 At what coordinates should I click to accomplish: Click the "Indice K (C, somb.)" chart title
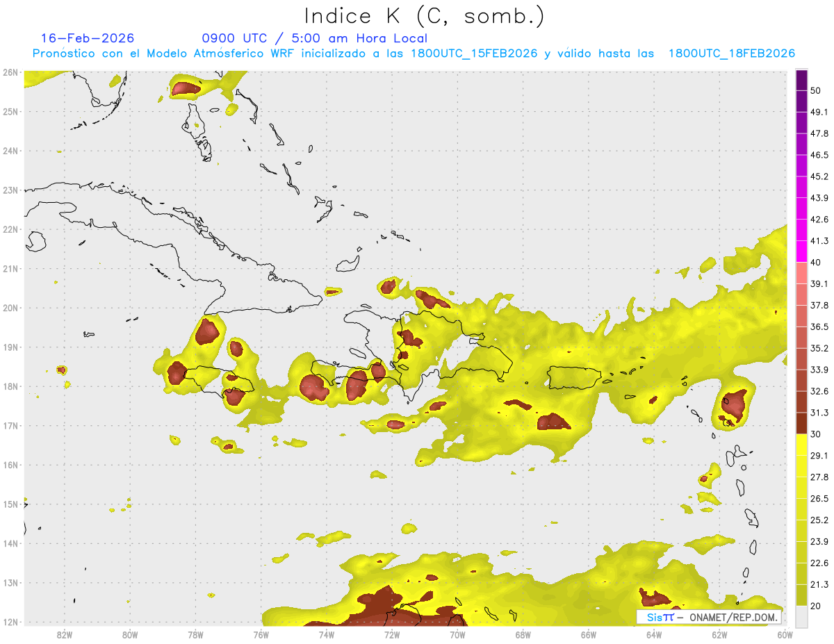(x=424, y=16)
